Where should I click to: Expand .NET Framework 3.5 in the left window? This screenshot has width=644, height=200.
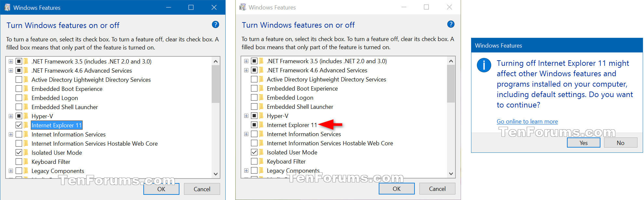[x=11, y=61]
